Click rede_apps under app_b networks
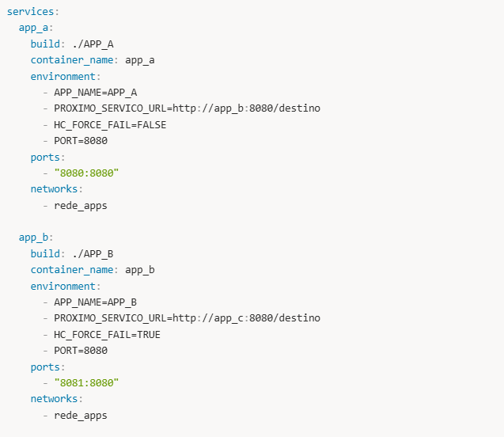Viewport: 504px width, 437px height. [x=81, y=415]
